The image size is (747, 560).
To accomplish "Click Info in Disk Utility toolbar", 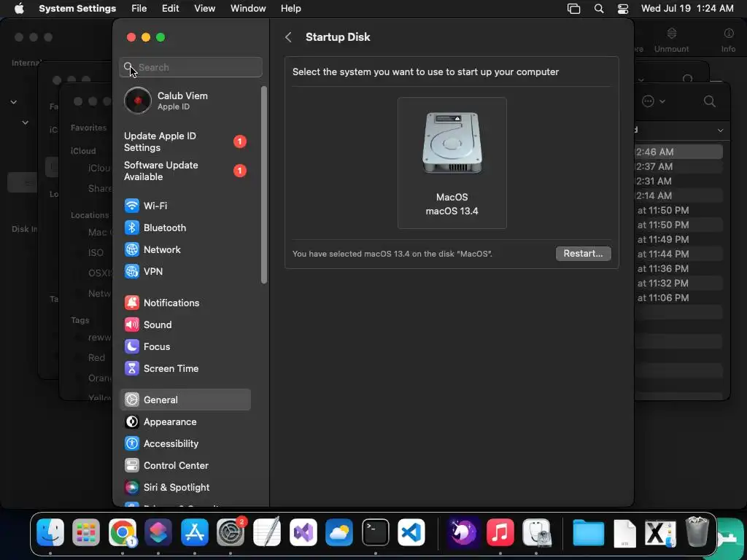I will pos(728,40).
